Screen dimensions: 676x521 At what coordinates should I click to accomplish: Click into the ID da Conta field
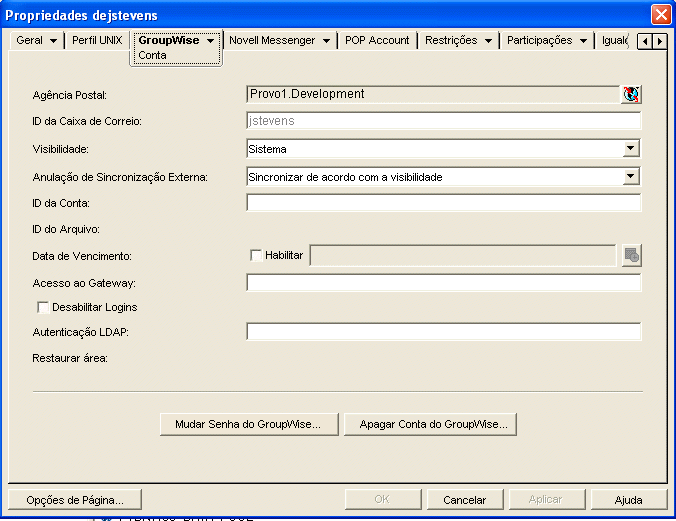[443, 203]
